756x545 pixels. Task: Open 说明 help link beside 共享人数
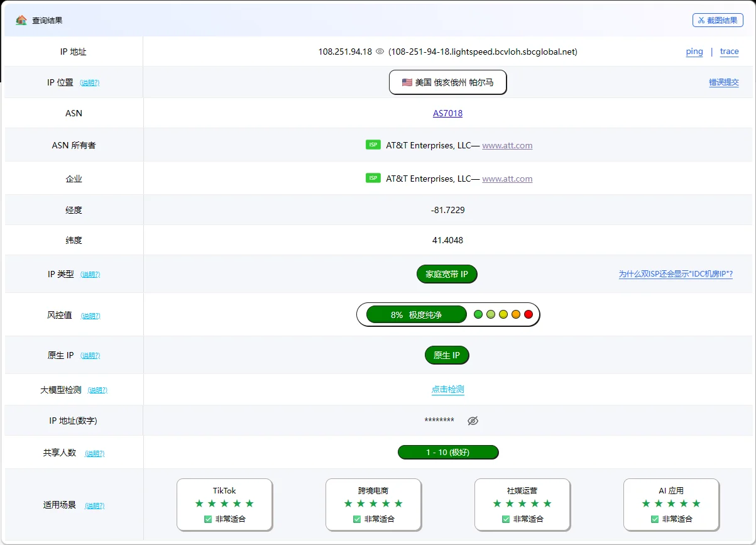click(x=94, y=453)
